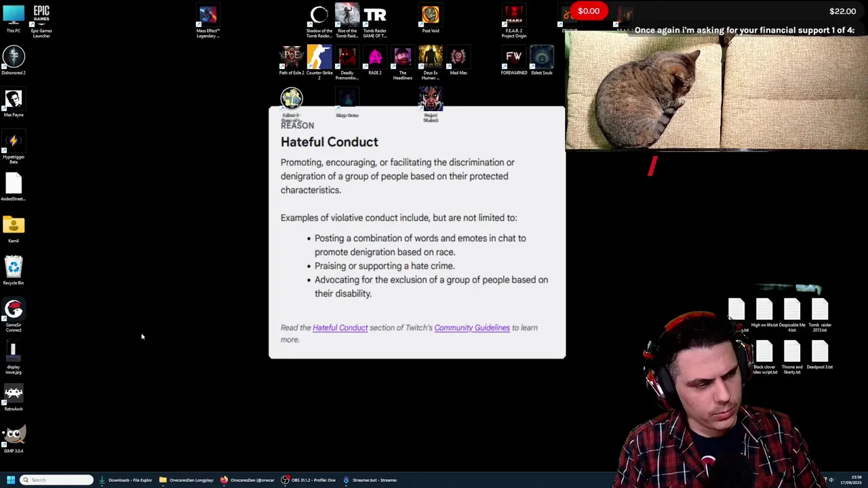Select the Project Warlock shortcut
Screen dimensions: 868x488
tap(431, 104)
